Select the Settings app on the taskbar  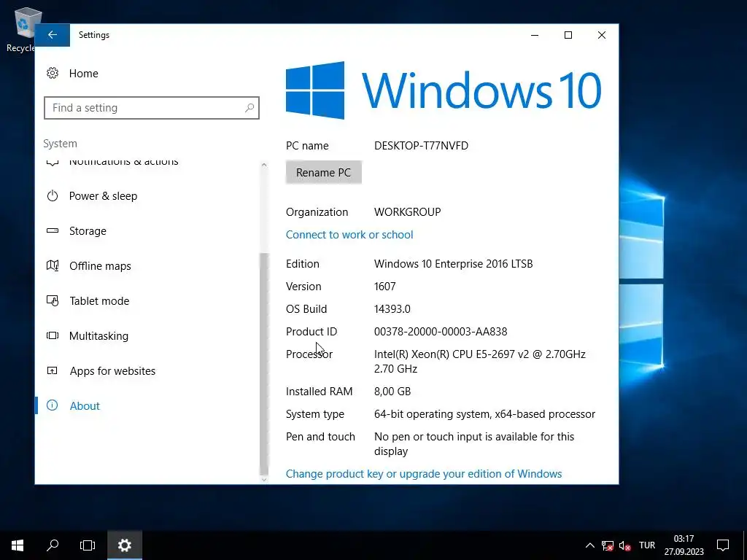coord(124,545)
